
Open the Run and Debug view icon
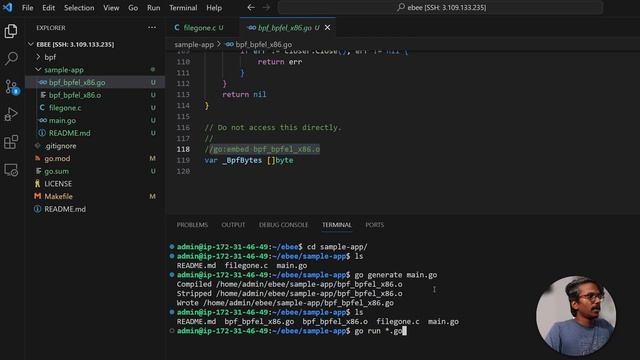pyautogui.click(x=11, y=114)
